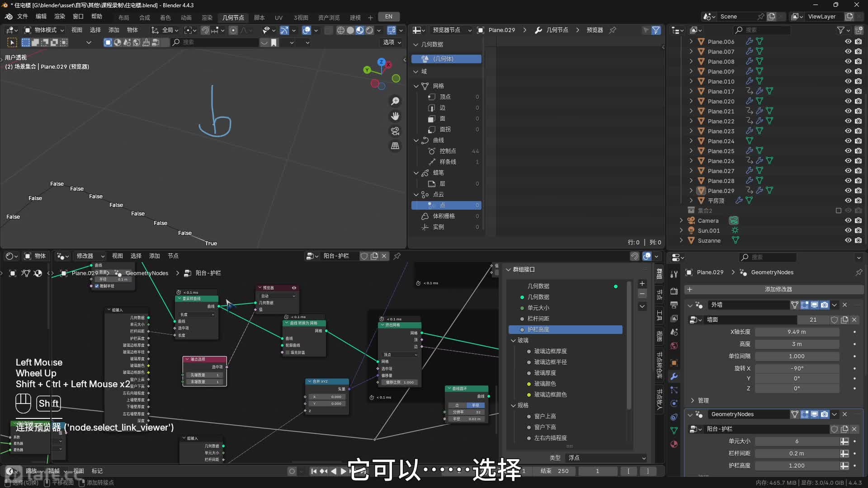868x488 pixels.
Task: Open the 文件 menu
Action: [23, 17]
